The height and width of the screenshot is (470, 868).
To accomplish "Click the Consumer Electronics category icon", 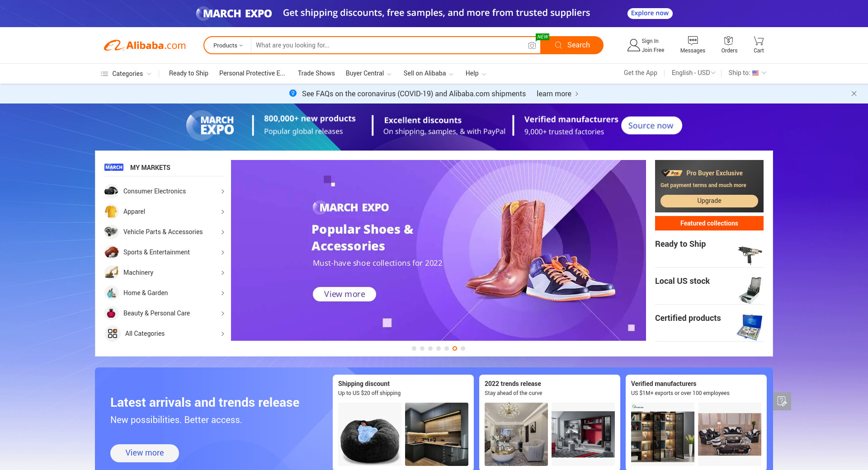I will click(x=111, y=191).
